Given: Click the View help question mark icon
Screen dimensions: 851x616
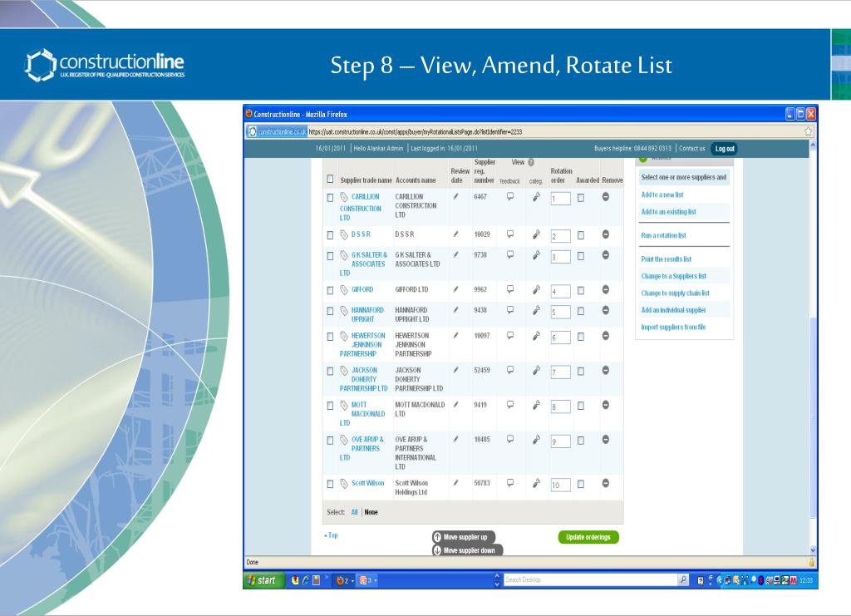Looking at the screenshot, I should tap(531, 162).
